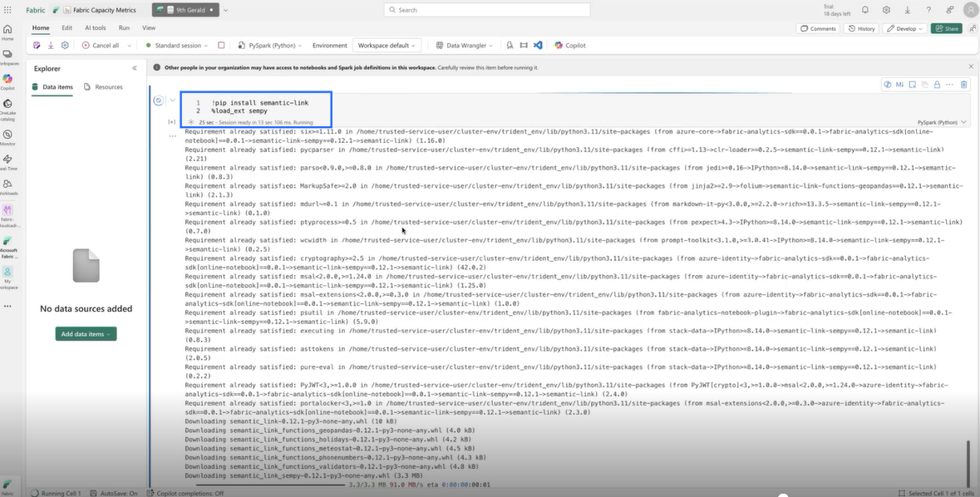Click in the Search box
980x497 pixels.
pos(487,10)
